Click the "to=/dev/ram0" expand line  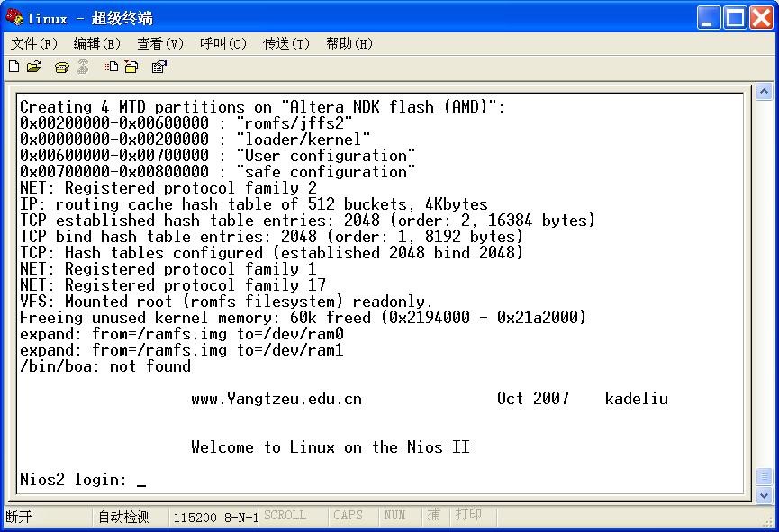[182, 334]
